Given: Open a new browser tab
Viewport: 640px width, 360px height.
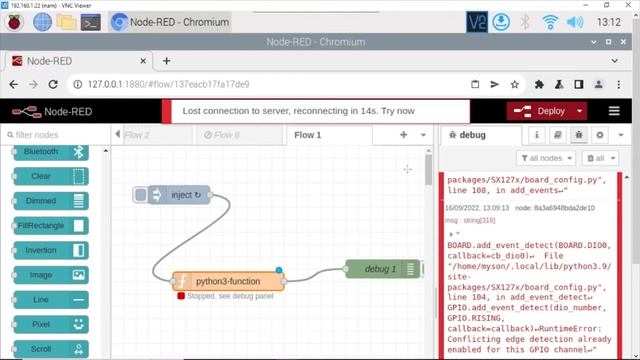Looking at the screenshot, I should (x=166, y=61).
